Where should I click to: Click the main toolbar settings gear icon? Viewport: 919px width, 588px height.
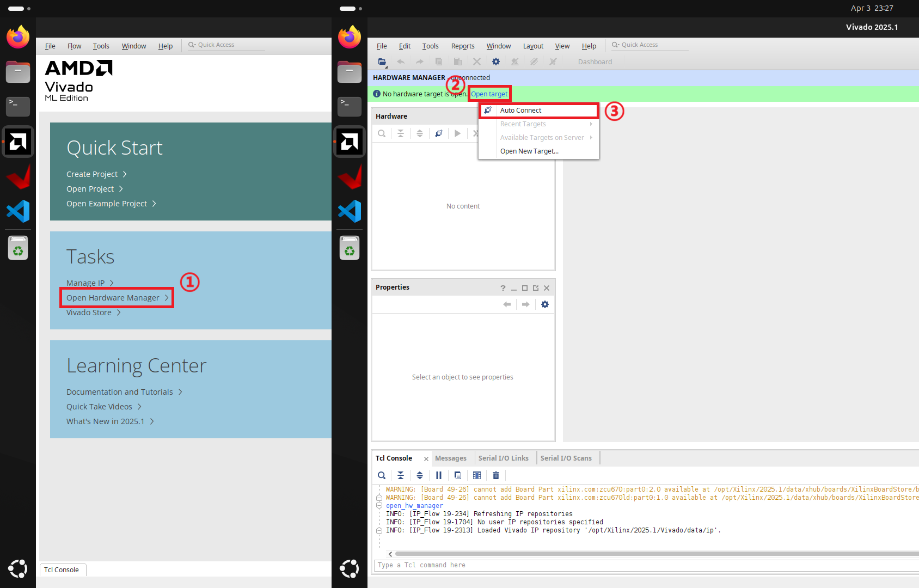pyautogui.click(x=496, y=62)
